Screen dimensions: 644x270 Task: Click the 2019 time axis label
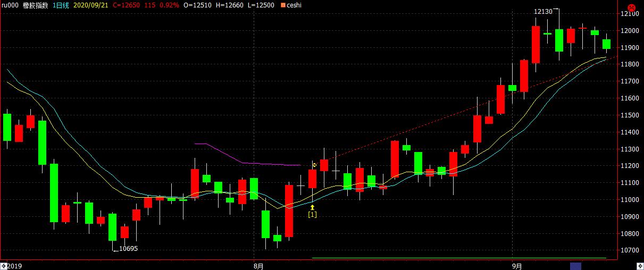tap(14, 266)
